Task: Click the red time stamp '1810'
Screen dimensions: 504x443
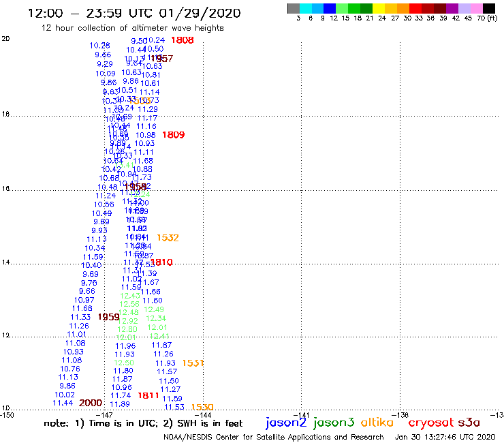Action: coord(161,262)
